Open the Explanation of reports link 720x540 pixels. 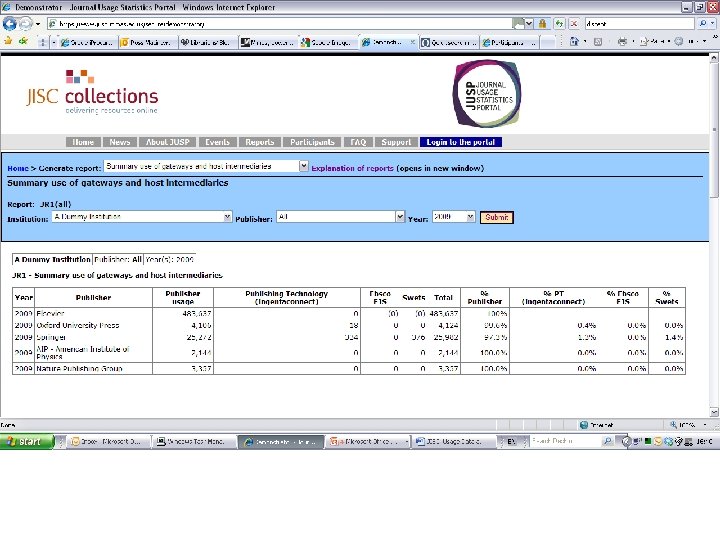353,168
